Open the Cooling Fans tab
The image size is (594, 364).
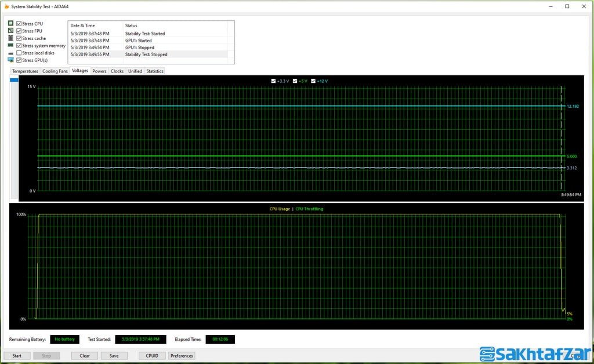point(55,71)
